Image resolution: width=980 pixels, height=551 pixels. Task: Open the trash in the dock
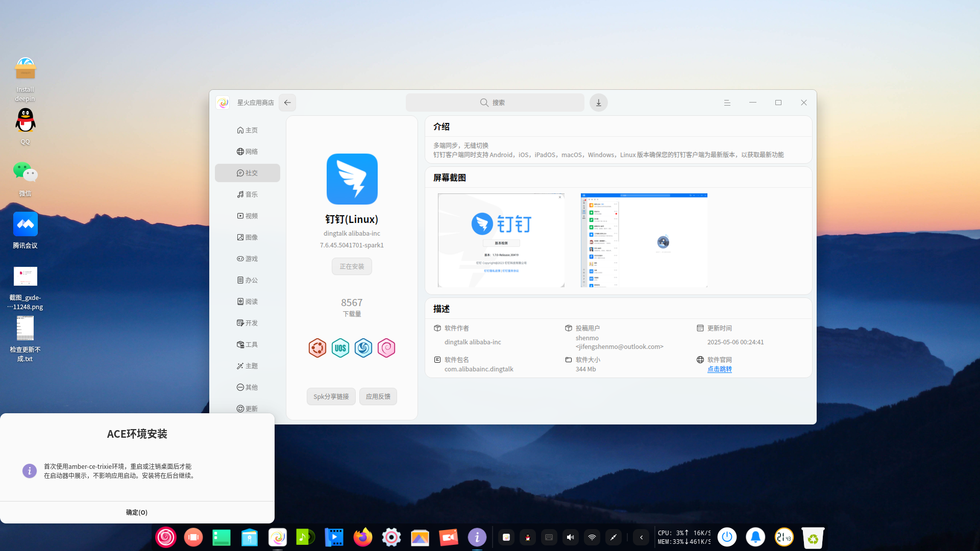click(813, 537)
